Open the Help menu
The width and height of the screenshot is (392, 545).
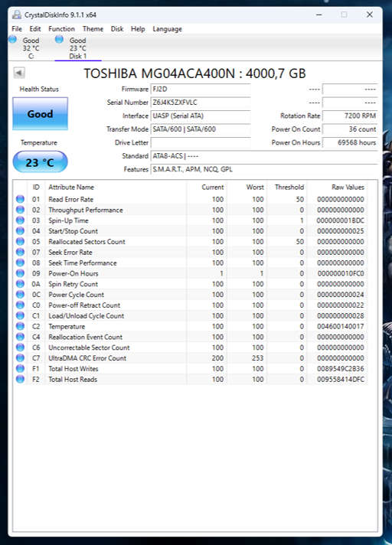click(x=138, y=29)
